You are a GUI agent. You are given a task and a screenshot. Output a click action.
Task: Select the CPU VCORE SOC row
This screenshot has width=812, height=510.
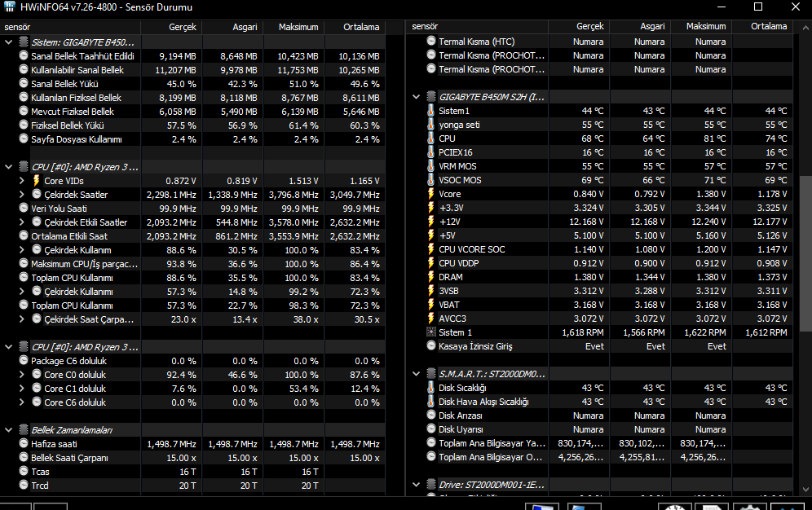coord(600,249)
